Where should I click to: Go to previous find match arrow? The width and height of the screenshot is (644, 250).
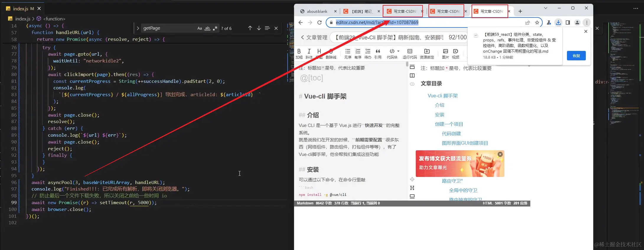[250, 28]
